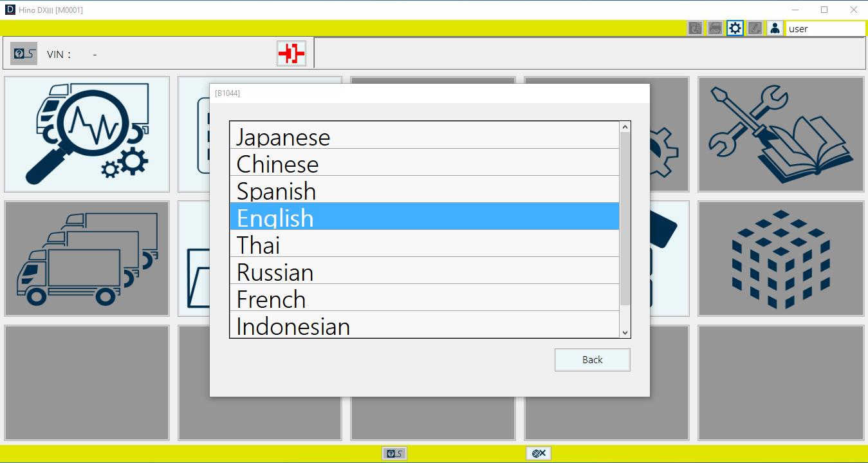The width and height of the screenshot is (868, 463).
Task: Open the cube blocks tile
Action: (781, 258)
